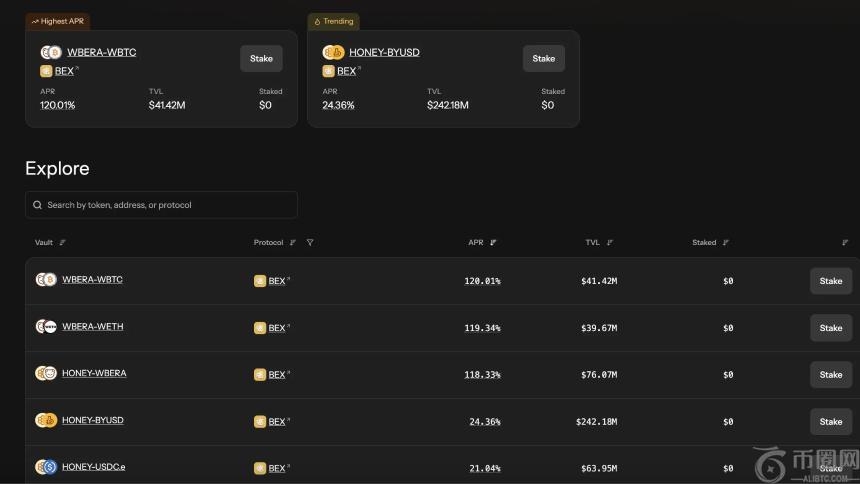860x484 pixels.
Task: Click the search magnifier icon
Action: tap(38, 205)
